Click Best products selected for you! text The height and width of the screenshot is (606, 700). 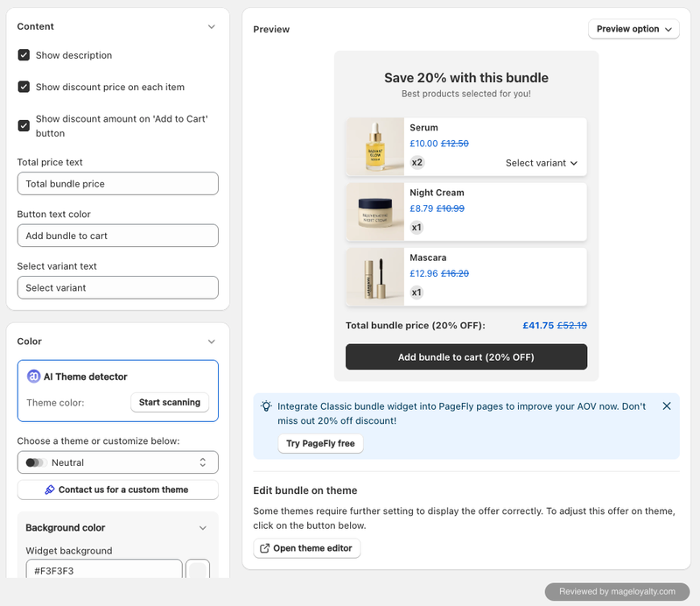pos(466,94)
